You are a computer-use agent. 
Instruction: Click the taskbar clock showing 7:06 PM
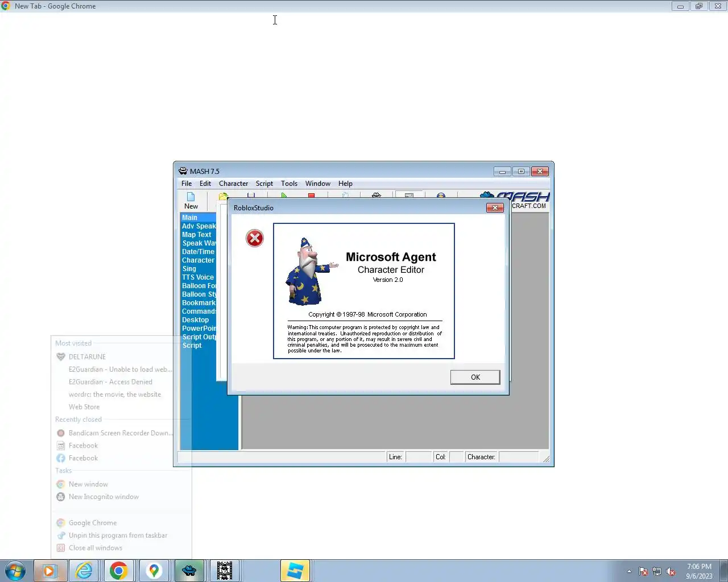pyautogui.click(x=699, y=571)
